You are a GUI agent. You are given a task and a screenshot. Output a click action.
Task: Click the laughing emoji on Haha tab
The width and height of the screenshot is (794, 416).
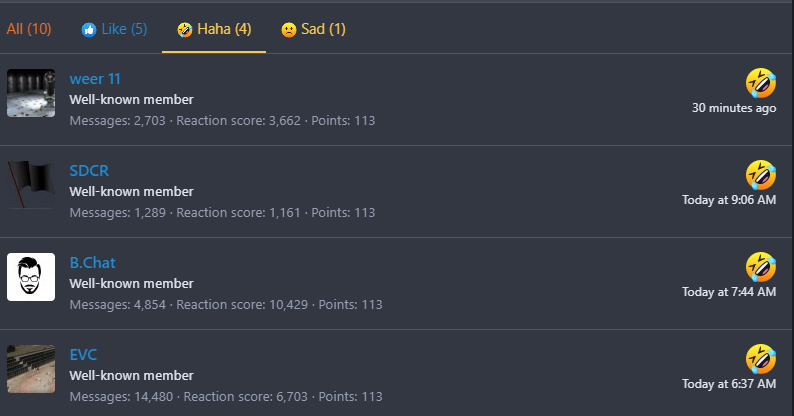tap(184, 30)
